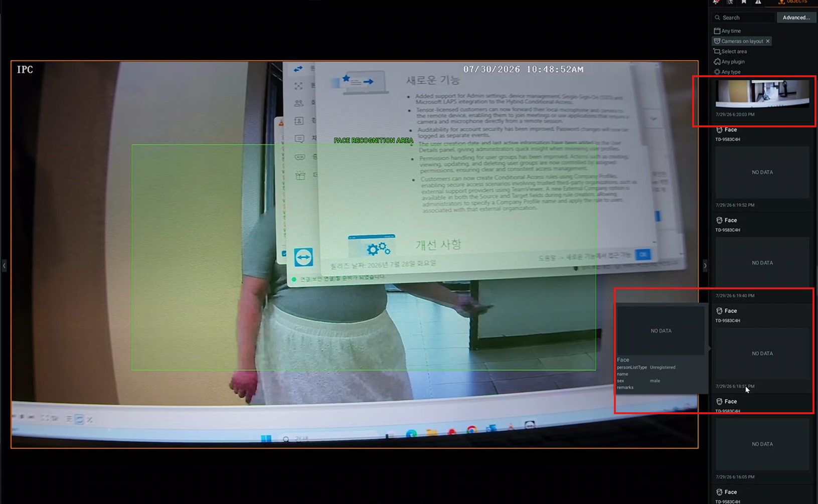Click the Face icon of the 6:16:05 PM card
This screenshot has height=504, width=818.
(719, 402)
